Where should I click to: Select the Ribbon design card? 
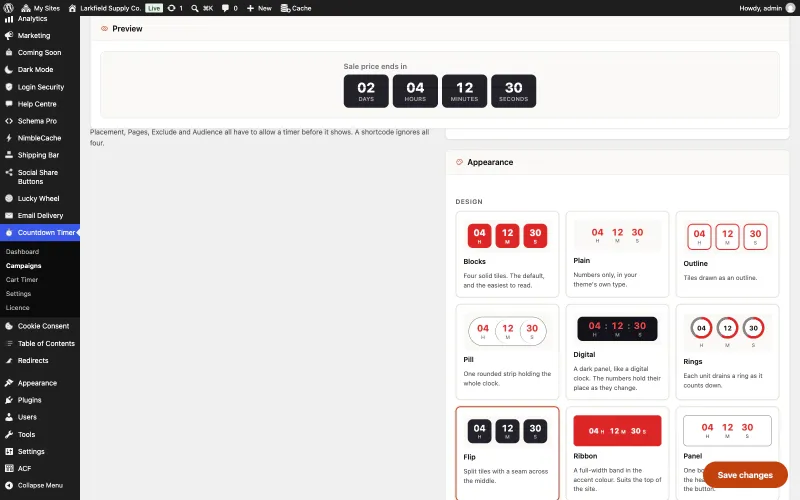[617, 453]
